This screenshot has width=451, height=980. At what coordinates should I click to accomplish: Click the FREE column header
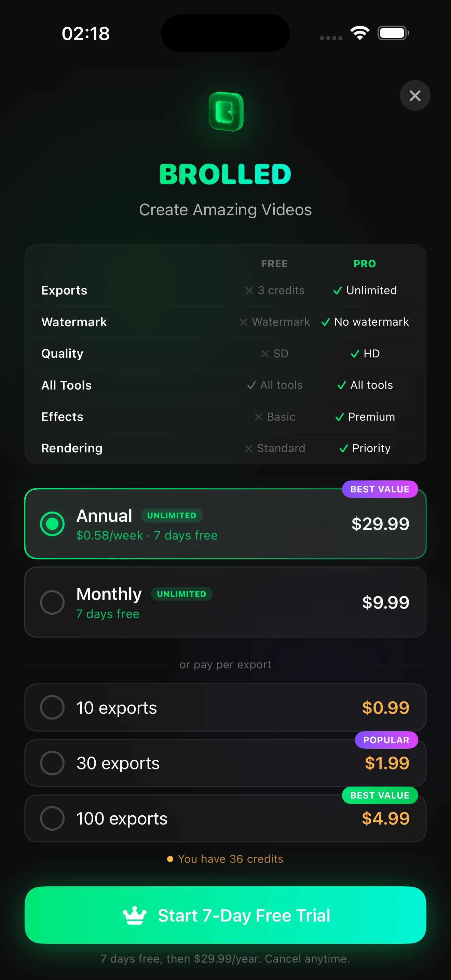point(275,263)
